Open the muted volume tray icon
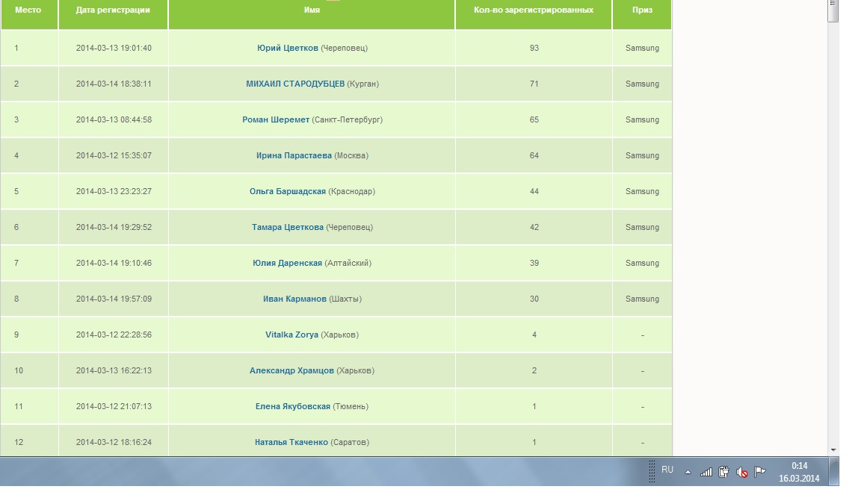864x504 pixels. (x=741, y=472)
